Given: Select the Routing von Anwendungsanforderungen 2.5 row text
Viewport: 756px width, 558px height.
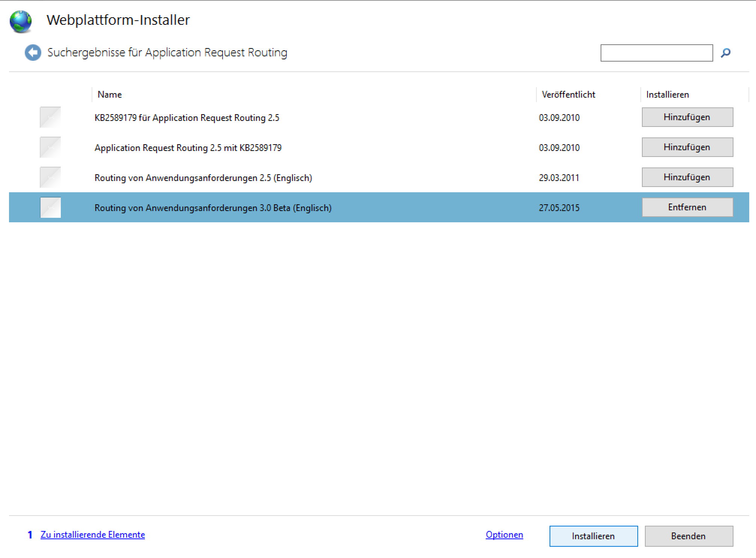Looking at the screenshot, I should coord(203,178).
